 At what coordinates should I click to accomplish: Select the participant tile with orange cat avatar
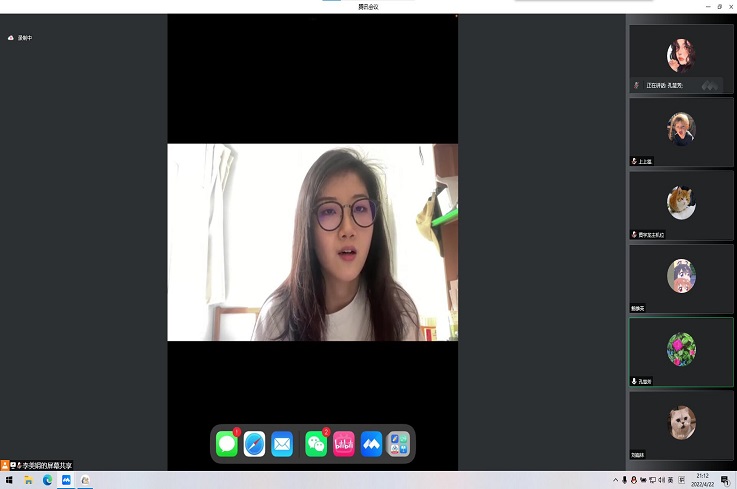[x=681, y=204]
